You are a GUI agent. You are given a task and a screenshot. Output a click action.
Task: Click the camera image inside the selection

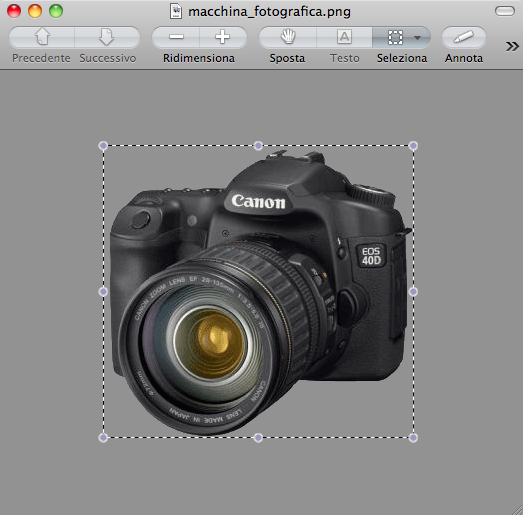point(260,294)
